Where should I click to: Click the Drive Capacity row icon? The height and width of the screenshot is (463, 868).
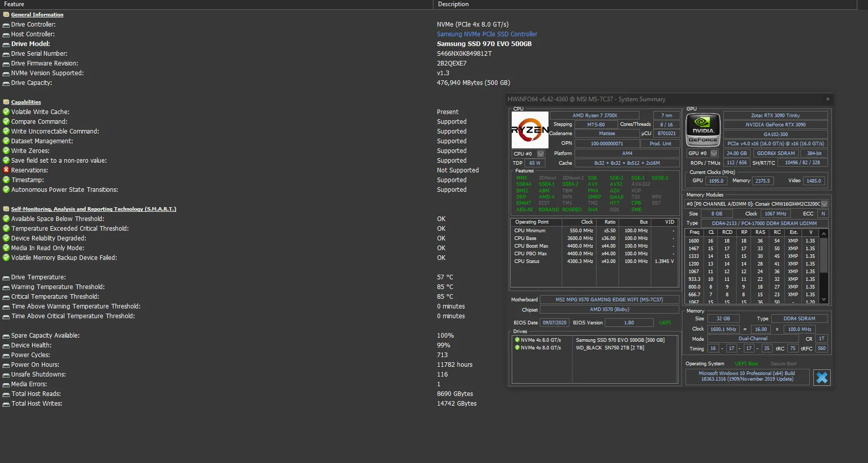coord(6,83)
